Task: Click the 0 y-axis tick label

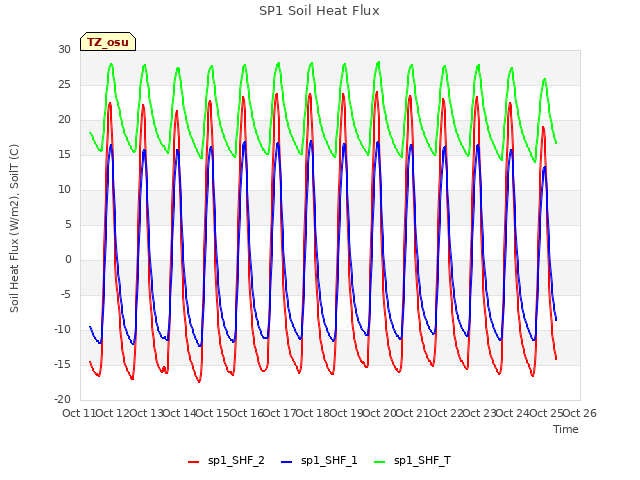Action: point(68,260)
